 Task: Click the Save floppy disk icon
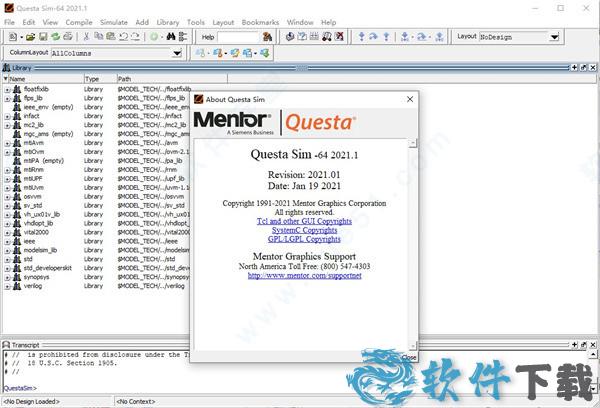pyautogui.click(x=43, y=37)
